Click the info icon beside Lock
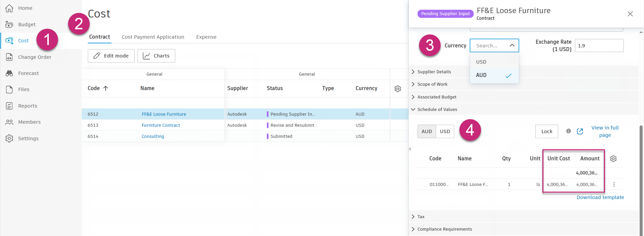Image resolution: width=644 pixels, height=236 pixels. (569, 131)
